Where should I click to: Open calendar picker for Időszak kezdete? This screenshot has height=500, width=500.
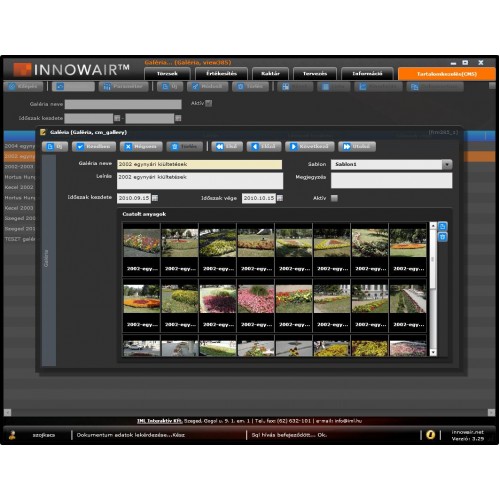pos(155,198)
